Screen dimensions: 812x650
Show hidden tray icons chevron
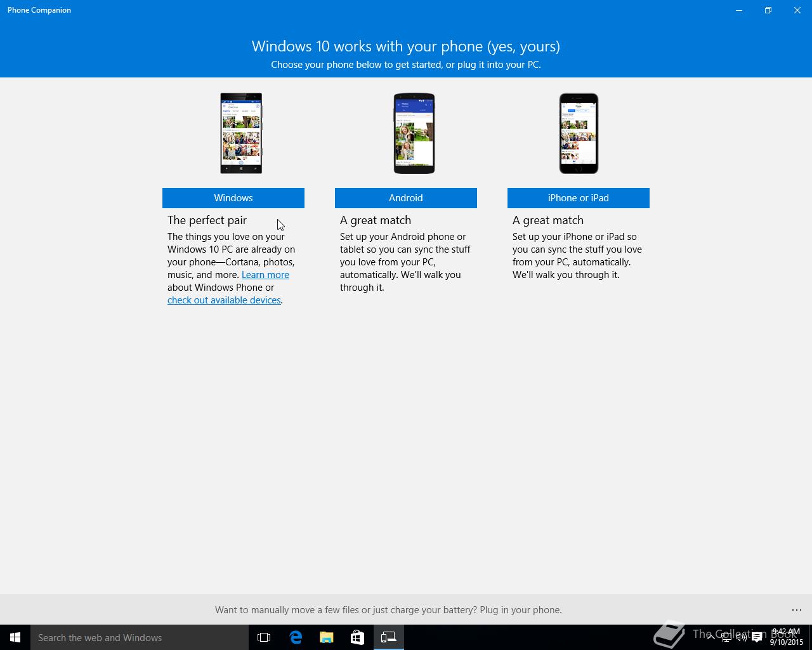click(x=710, y=637)
